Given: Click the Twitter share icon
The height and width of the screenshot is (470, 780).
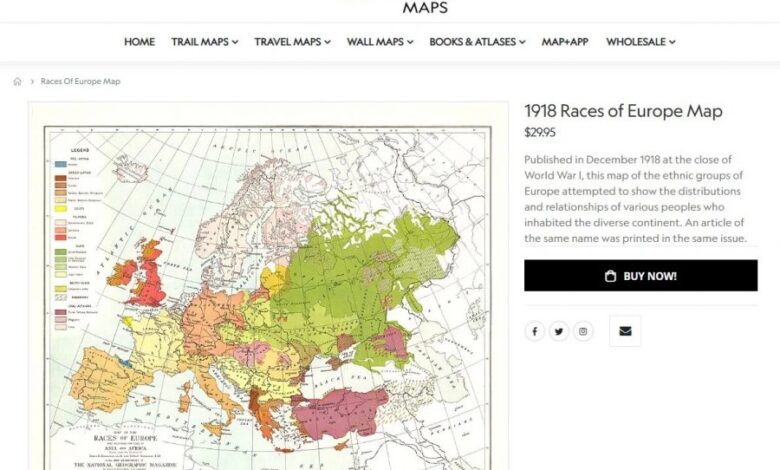Looking at the screenshot, I should click(x=559, y=332).
